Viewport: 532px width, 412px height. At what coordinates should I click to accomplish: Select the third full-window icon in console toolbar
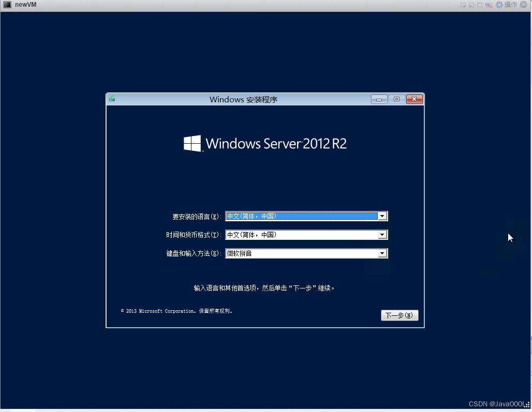point(480,5)
